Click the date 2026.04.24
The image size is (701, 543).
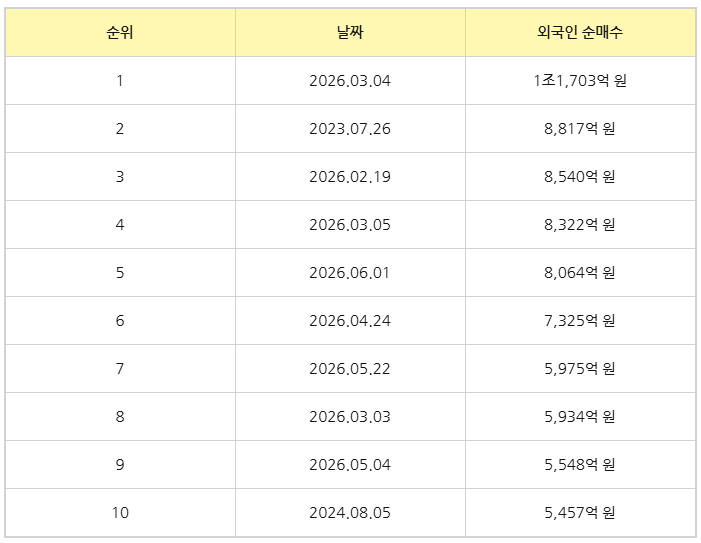(x=350, y=320)
